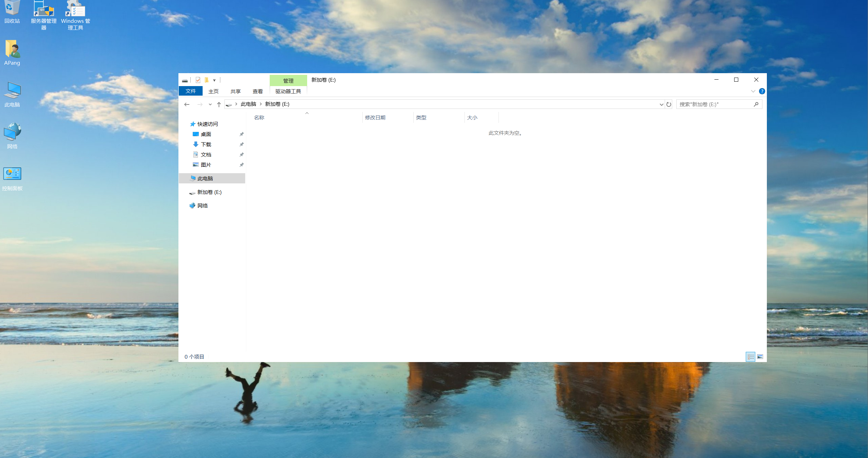
Task: Click the refresh button beside address bar
Action: 669,104
